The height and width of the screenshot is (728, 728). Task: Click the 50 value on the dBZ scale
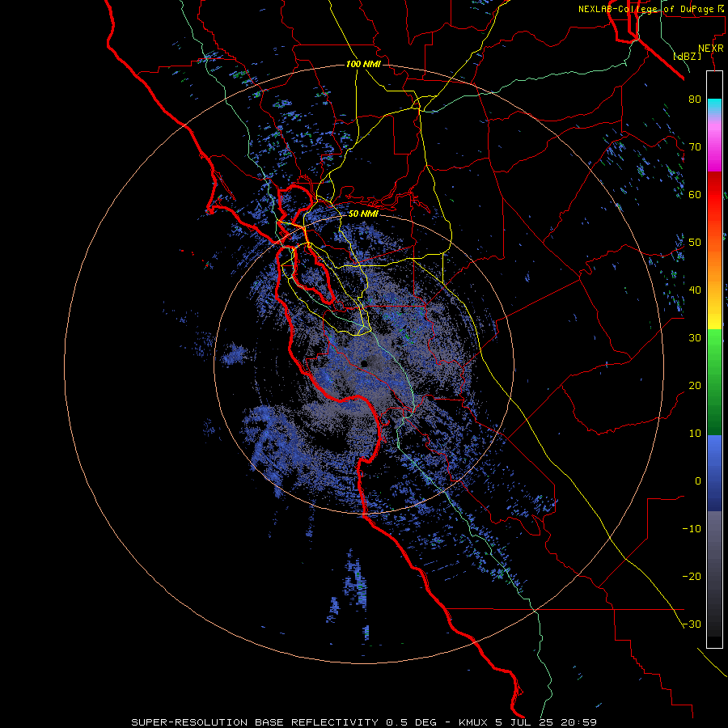coord(695,243)
